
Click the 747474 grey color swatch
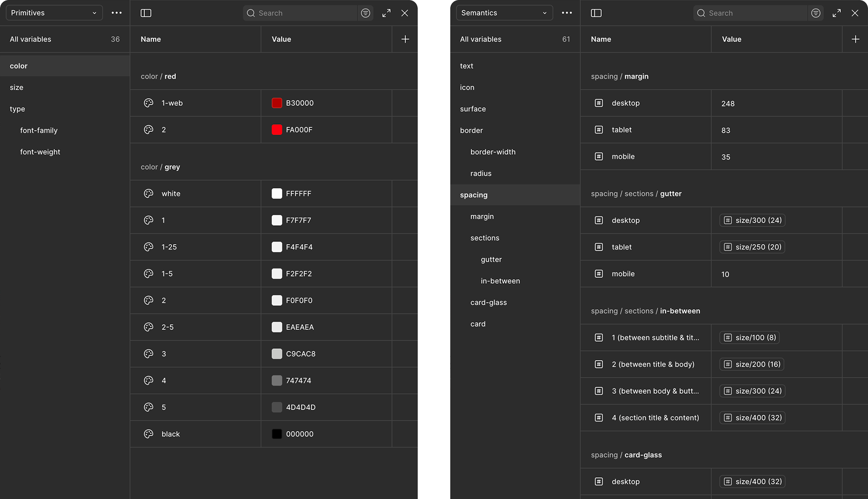(277, 380)
